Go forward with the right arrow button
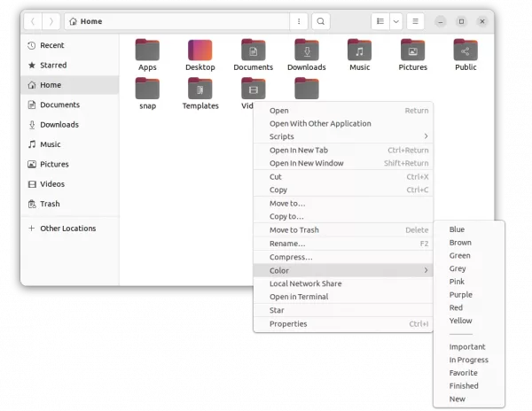 [51, 21]
